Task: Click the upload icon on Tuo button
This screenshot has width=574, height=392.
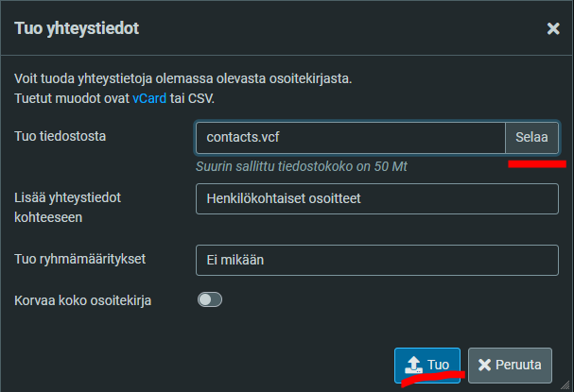Action: click(413, 365)
